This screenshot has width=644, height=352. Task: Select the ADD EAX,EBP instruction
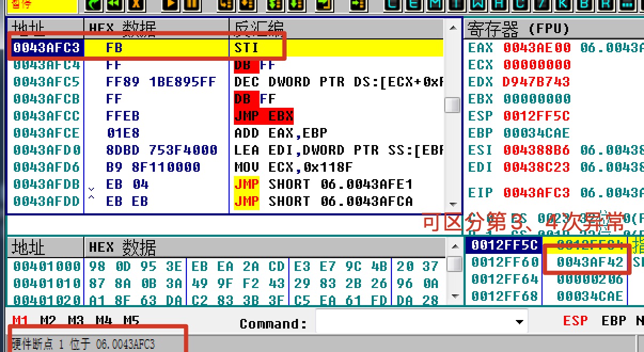pyautogui.click(x=281, y=133)
